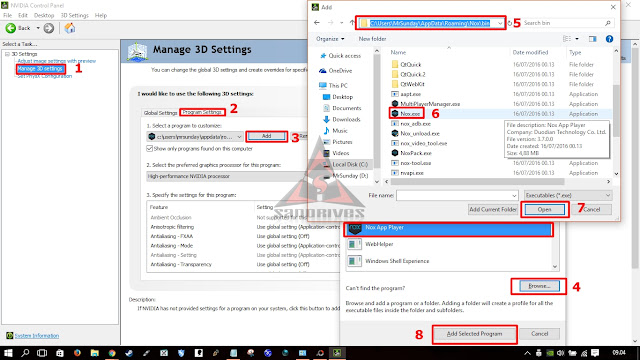The height and width of the screenshot is (360, 640).
Task: Click the Windows Start button on taskbar
Action: pyautogui.click(x=8, y=353)
